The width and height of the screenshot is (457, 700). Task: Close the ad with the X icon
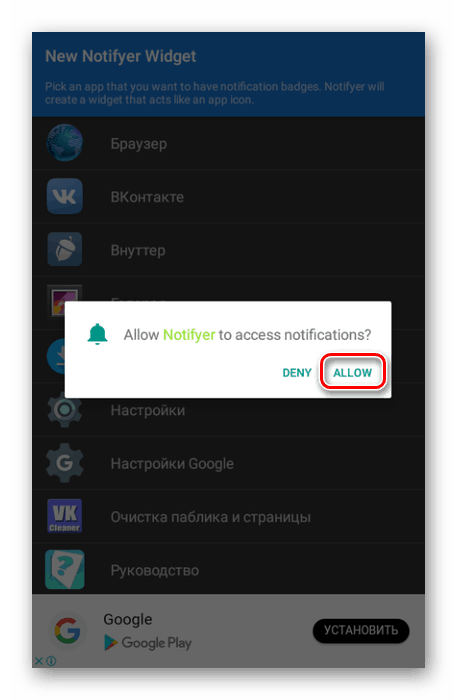(x=39, y=661)
